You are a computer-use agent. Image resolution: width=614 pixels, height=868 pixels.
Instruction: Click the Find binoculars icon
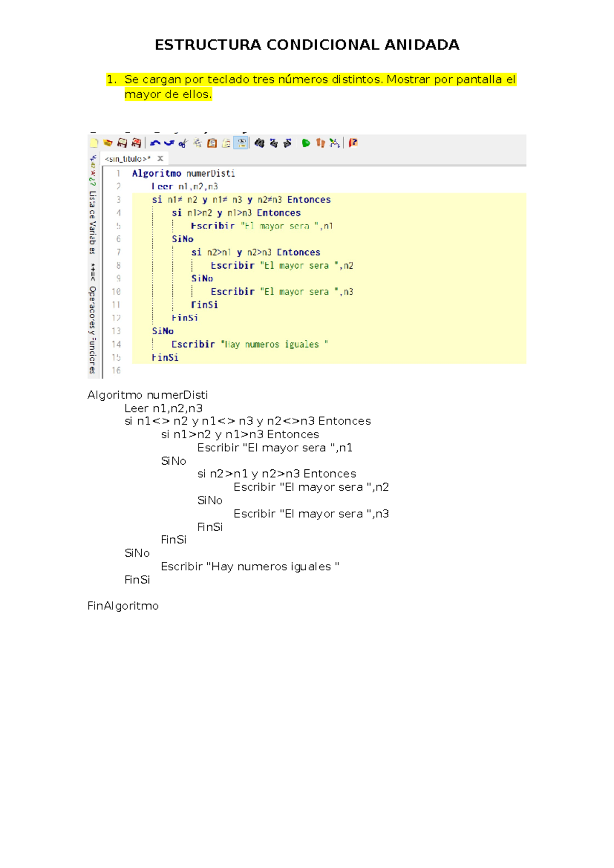point(259,143)
